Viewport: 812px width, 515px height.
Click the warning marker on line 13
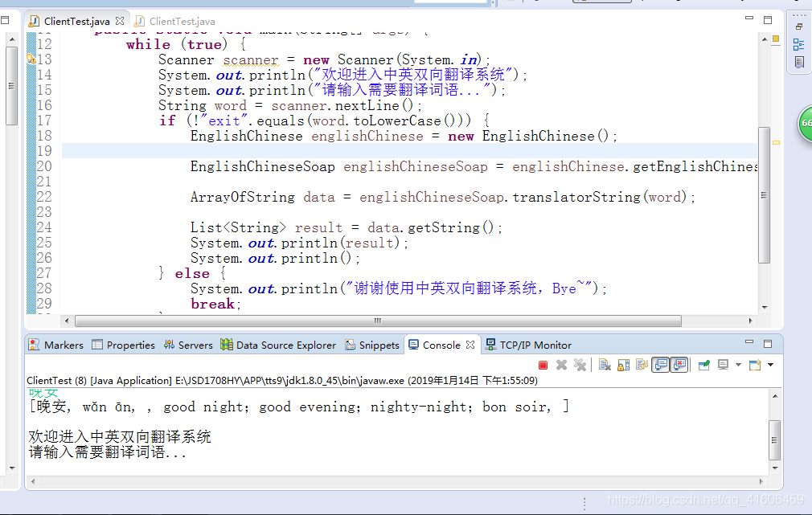pyautogui.click(x=31, y=59)
